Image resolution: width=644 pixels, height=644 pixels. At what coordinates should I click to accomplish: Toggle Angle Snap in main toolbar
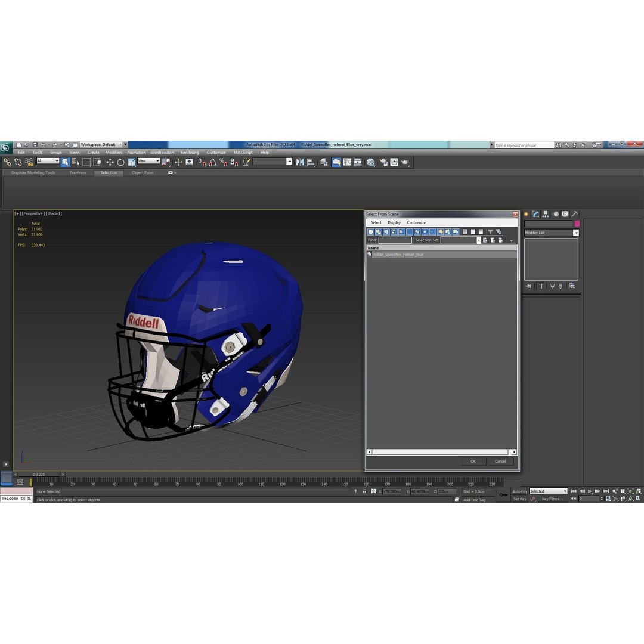click(x=212, y=162)
